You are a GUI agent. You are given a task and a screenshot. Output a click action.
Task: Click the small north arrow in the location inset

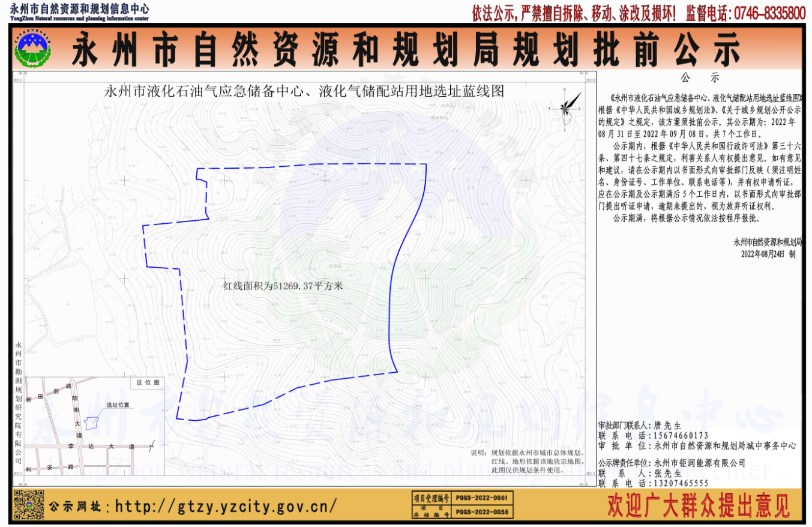coord(151,446)
